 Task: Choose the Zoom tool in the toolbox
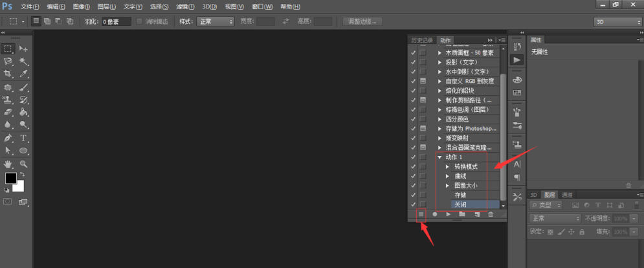click(24, 164)
